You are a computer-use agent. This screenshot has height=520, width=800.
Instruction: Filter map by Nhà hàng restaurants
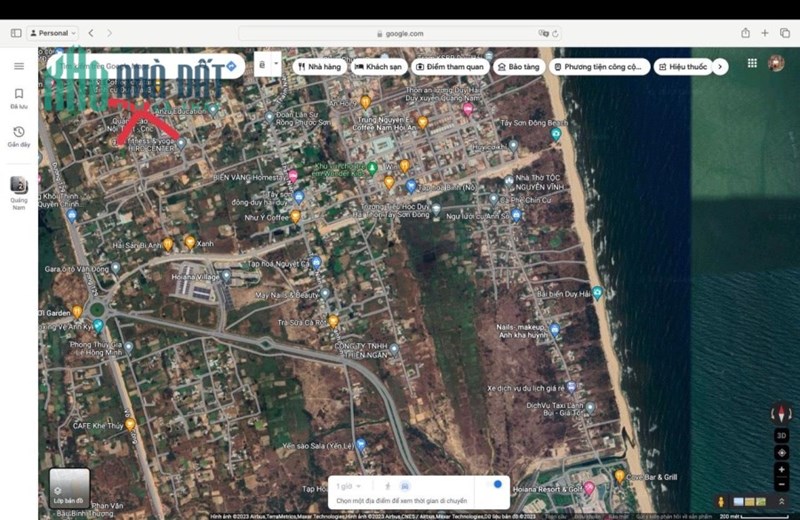(320, 67)
